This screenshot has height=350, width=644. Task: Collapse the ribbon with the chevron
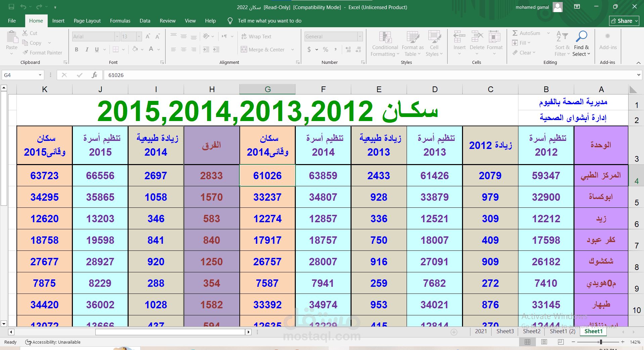coord(638,63)
